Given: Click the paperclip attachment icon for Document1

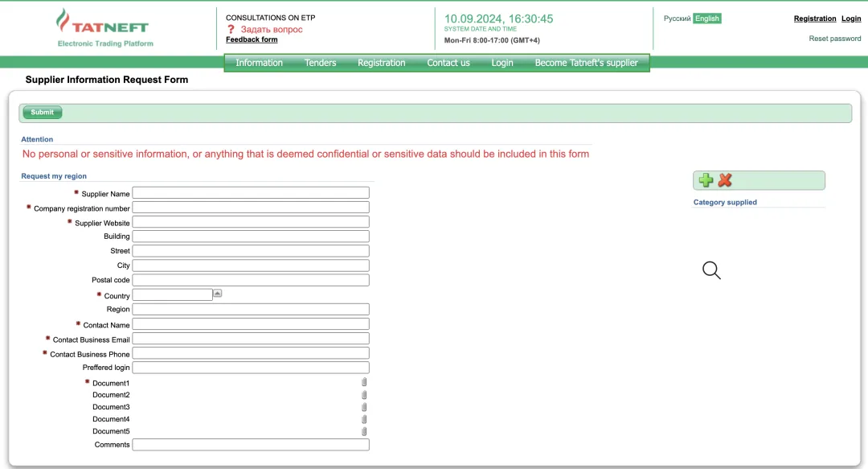Looking at the screenshot, I should pos(364,383).
